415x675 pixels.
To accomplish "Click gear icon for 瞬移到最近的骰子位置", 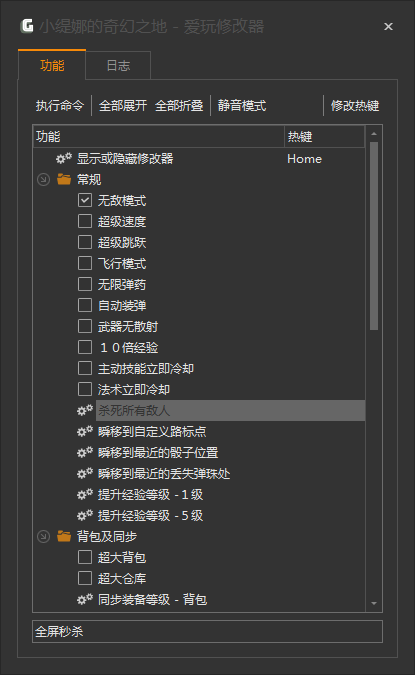I will click(x=85, y=452).
